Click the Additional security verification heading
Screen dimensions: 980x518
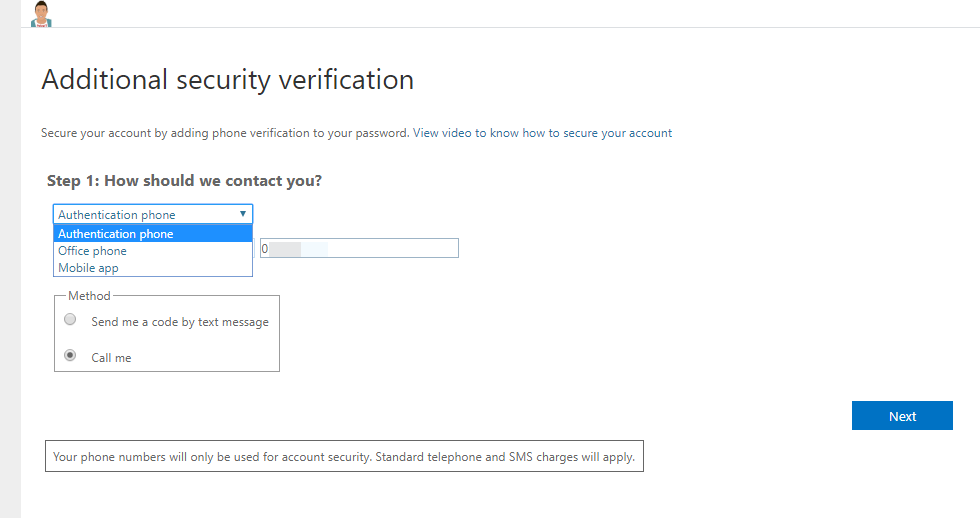point(228,80)
